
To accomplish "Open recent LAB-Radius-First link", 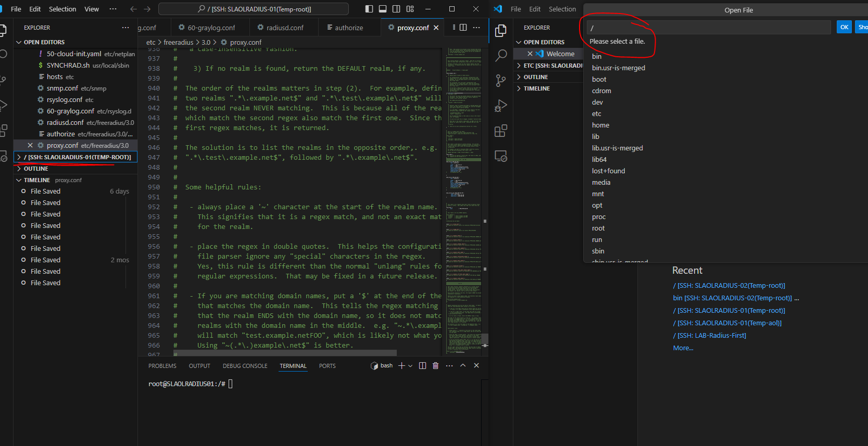I will pos(710,336).
